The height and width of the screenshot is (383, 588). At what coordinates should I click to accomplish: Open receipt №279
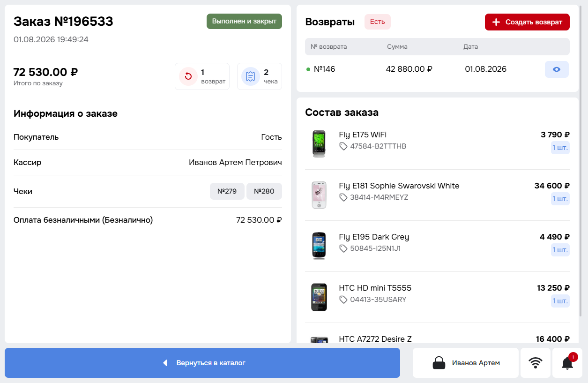[x=227, y=191]
